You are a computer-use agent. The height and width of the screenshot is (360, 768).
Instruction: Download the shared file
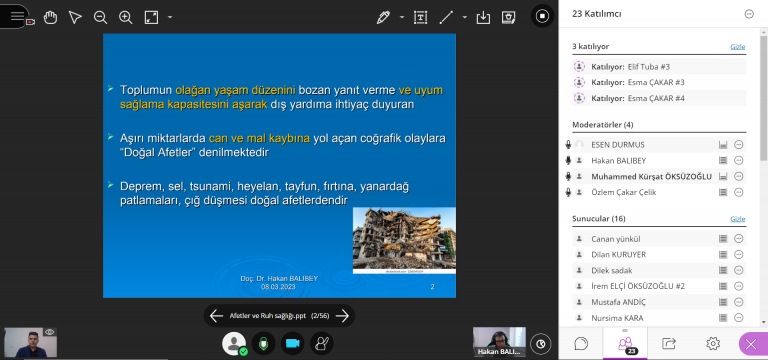(483, 17)
